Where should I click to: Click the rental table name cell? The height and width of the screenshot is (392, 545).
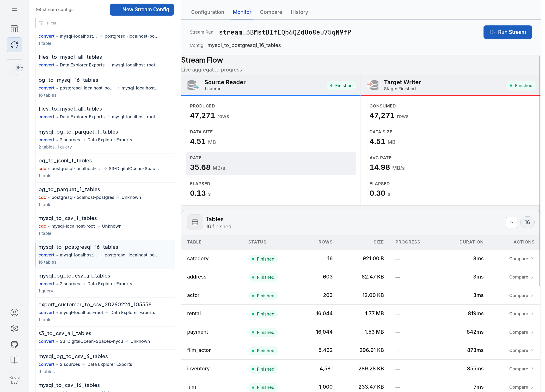coord(194,314)
